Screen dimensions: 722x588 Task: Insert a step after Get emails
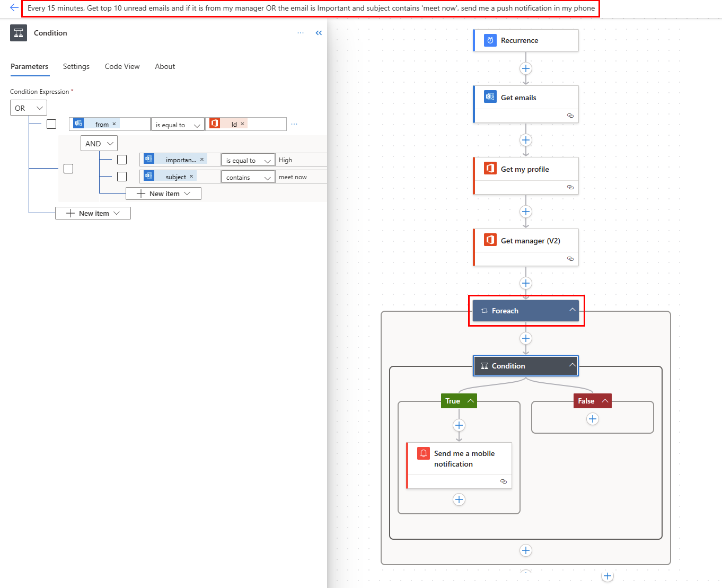pos(525,140)
